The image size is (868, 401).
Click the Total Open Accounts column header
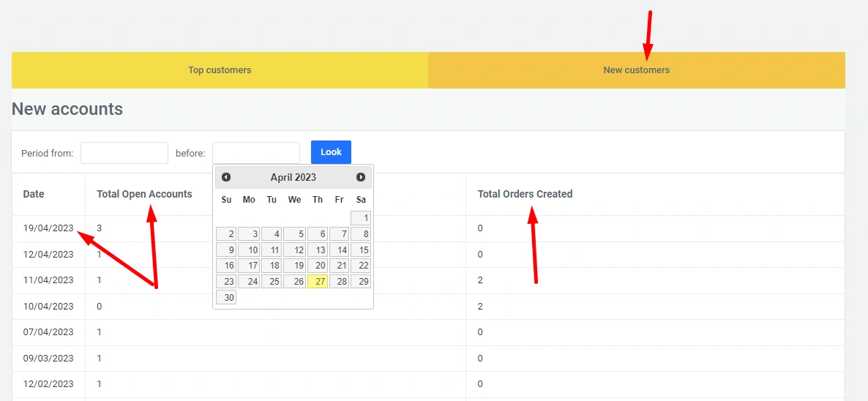[x=144, y=195]
